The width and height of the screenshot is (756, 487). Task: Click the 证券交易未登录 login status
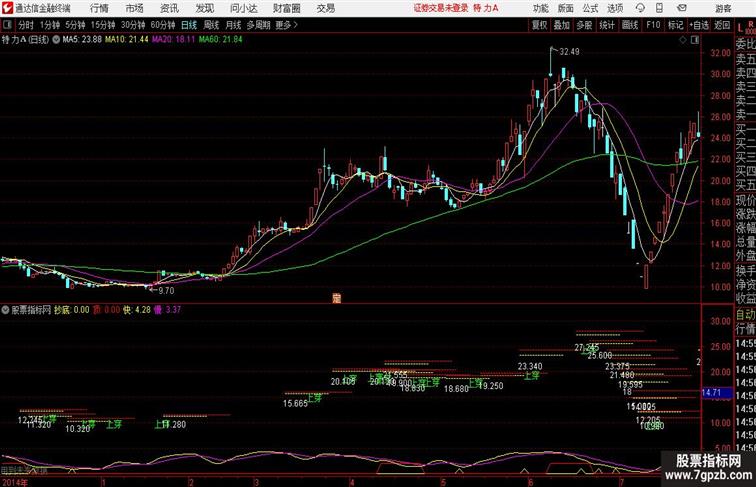coord(441,8)
